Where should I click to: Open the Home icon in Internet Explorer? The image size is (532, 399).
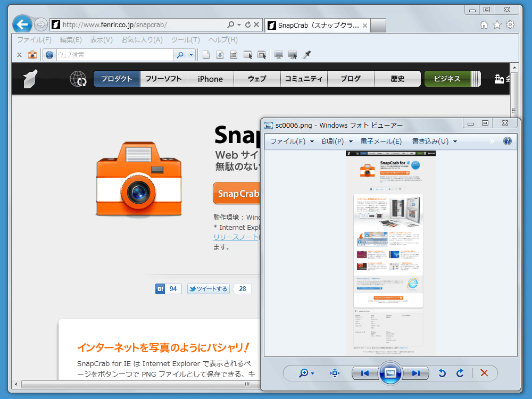coord(484,25)
